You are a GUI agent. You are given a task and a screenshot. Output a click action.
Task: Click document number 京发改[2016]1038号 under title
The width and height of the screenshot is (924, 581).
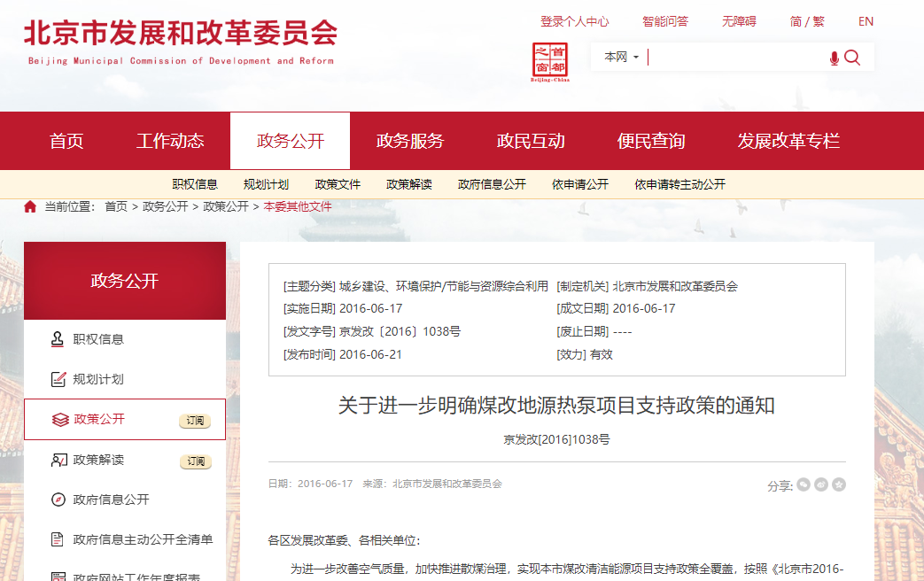pos(556,439)
